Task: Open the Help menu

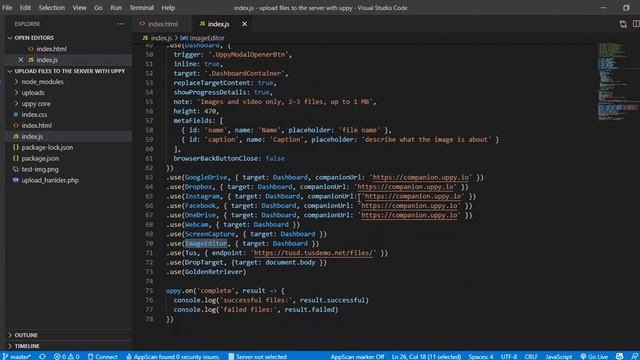Action: point(168,7)
